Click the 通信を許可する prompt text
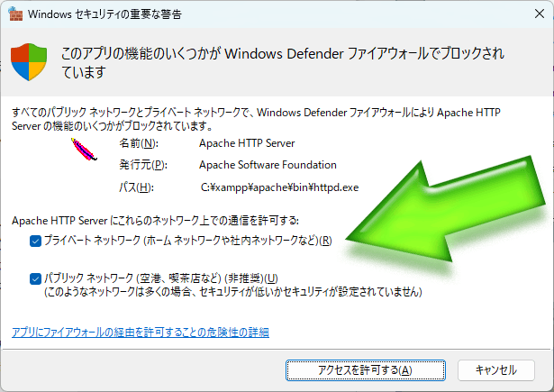The height and width of the screenshot is (392, 554). click(x=155, y=221)
